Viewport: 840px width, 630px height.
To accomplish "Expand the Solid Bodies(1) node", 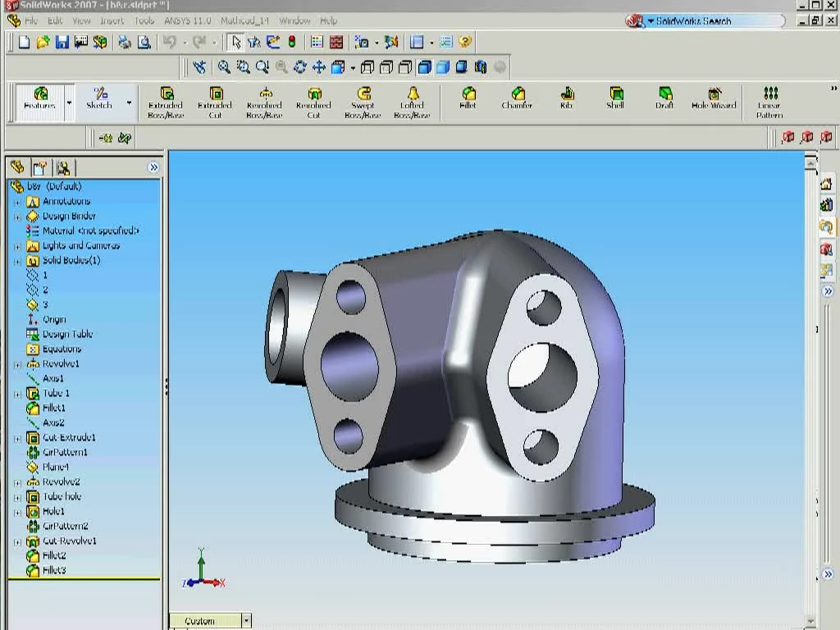I will (x=17, y=262).
